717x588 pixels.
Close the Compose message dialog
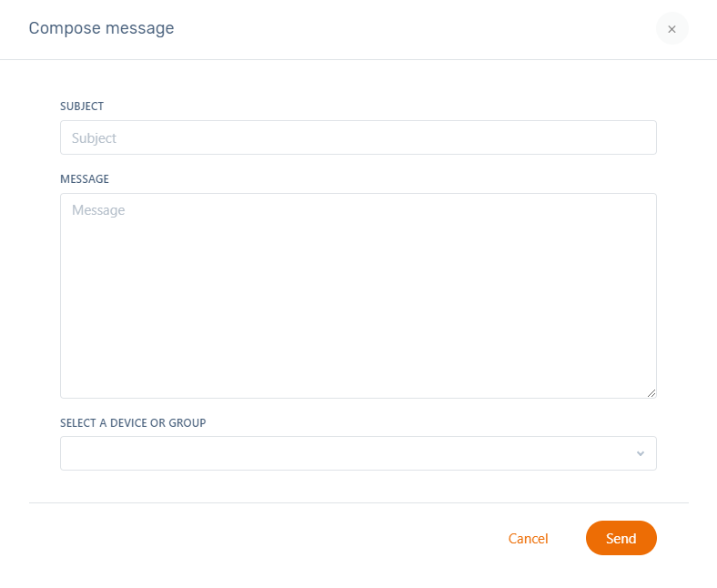pos(672,29)
